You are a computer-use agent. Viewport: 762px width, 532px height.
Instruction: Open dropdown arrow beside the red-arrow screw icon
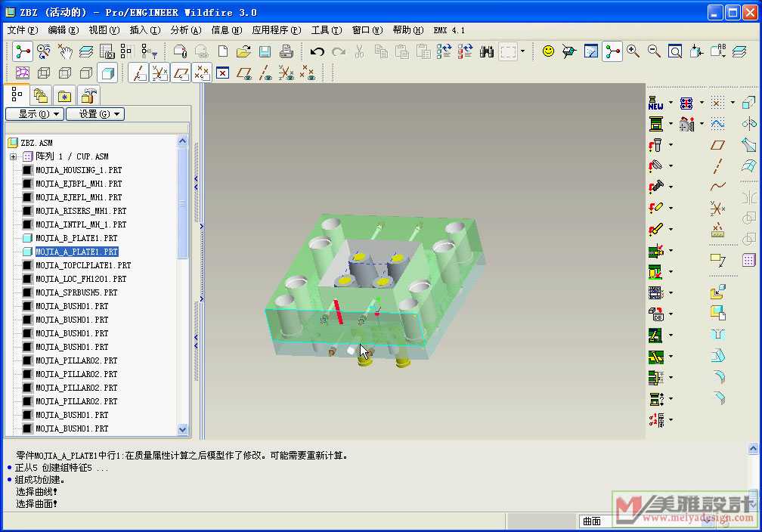671,187
